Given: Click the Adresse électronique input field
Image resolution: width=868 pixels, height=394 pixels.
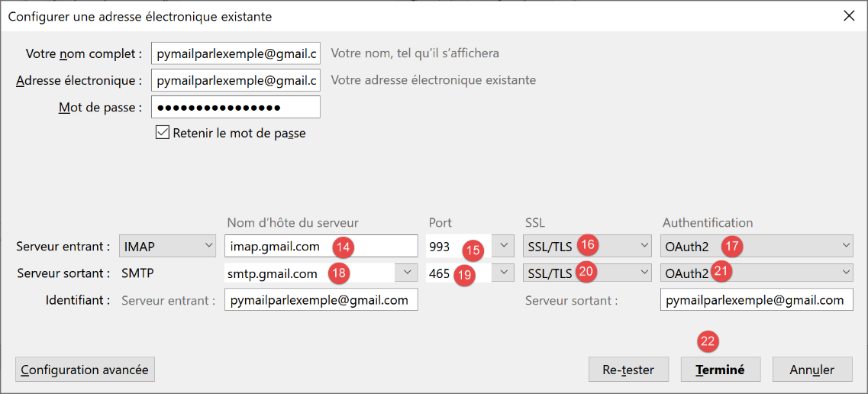Looking at the screenshot, I should [x=235, y=80].
